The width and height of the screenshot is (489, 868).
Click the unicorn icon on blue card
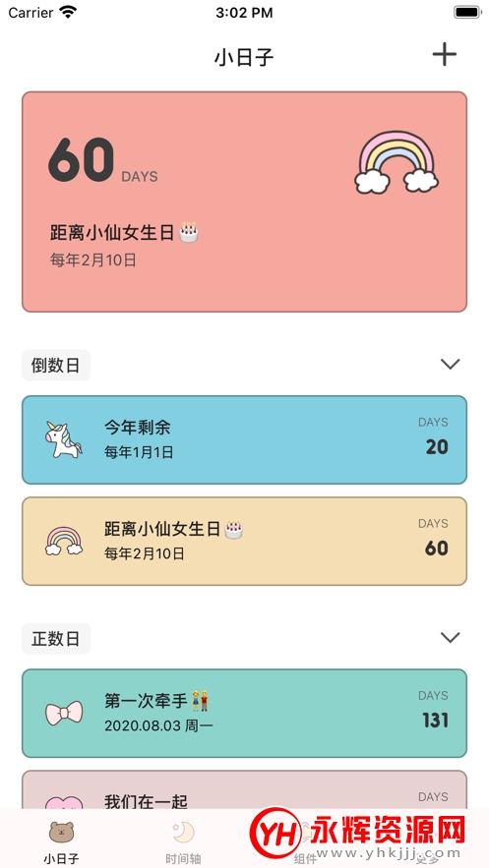click(63, 439)
